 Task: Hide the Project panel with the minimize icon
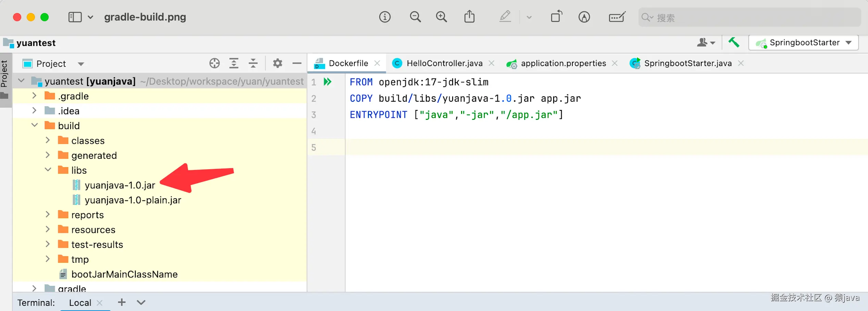click(297, 63)
